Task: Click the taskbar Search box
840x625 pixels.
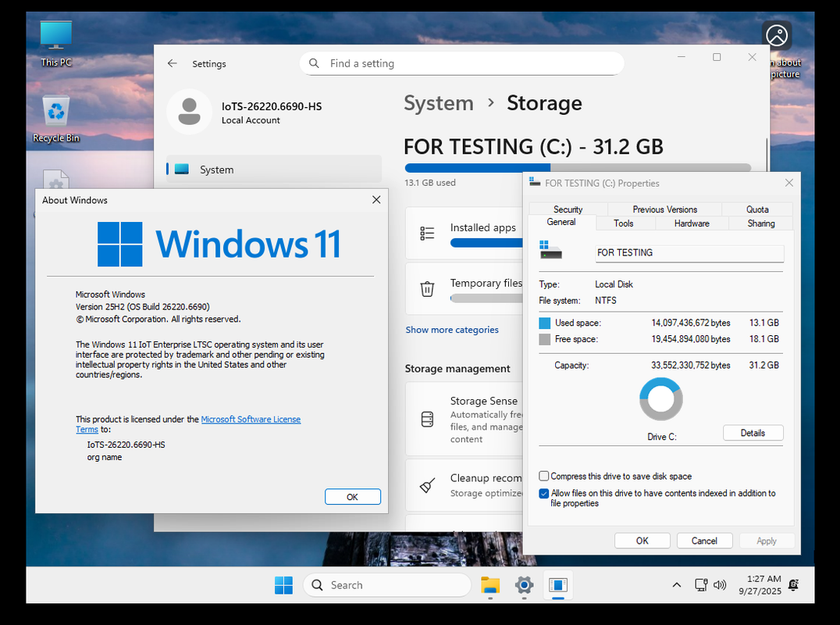Action: coord(386,585)
